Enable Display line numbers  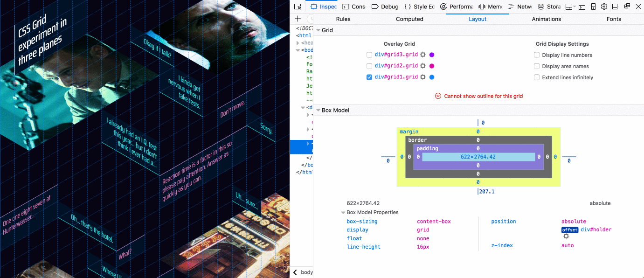click(536, 55)
